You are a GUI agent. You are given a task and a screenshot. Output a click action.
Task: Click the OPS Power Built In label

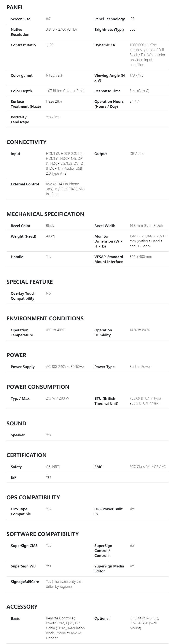[x=108, y=511]
